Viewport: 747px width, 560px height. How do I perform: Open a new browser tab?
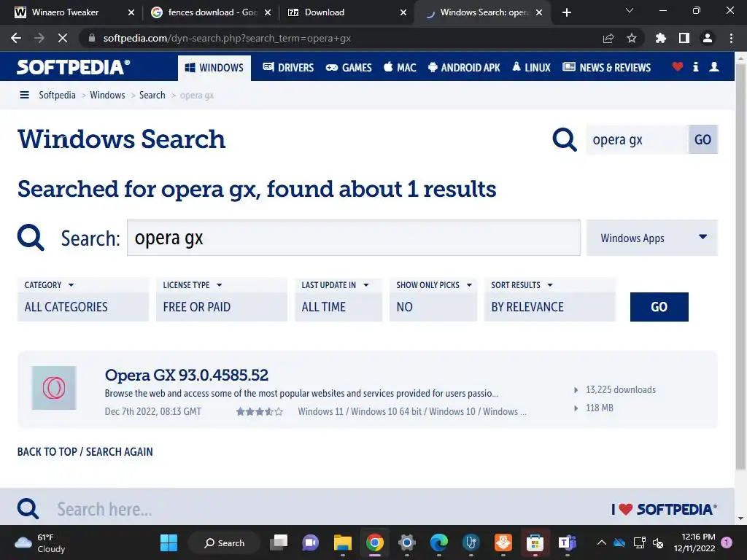[x=566, y=12]
